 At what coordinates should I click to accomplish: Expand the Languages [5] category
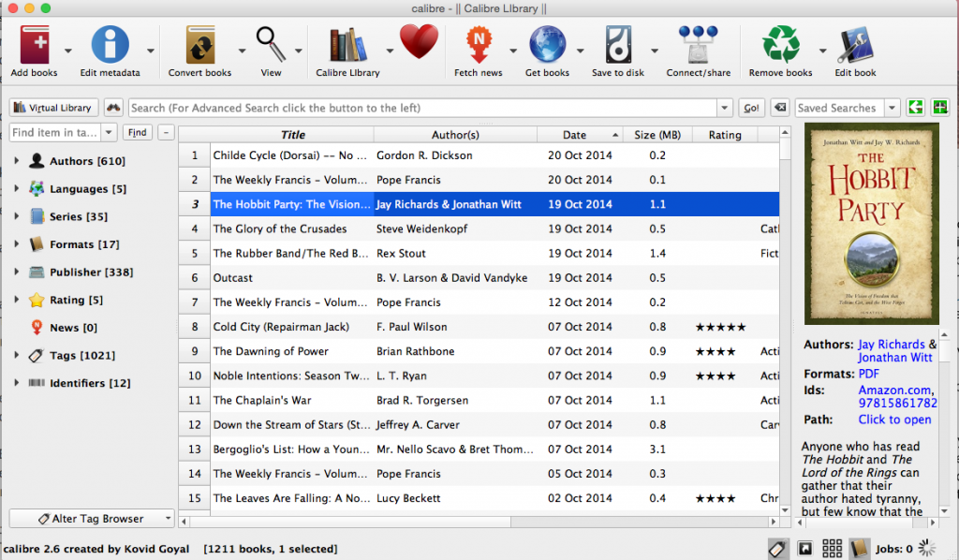point(17,188)
